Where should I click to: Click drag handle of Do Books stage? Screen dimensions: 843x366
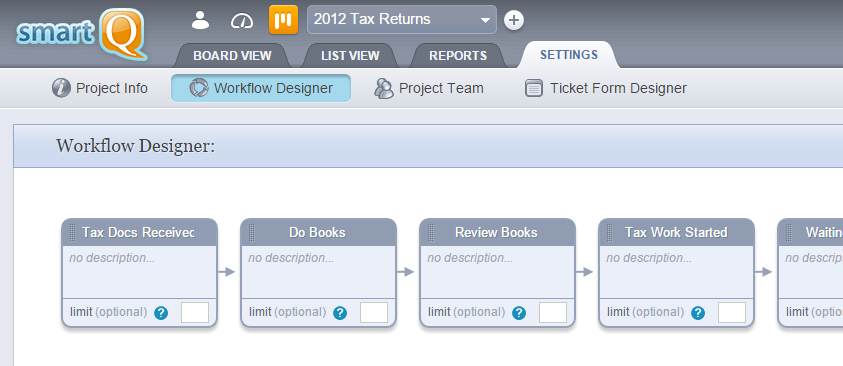click(252, 233)
